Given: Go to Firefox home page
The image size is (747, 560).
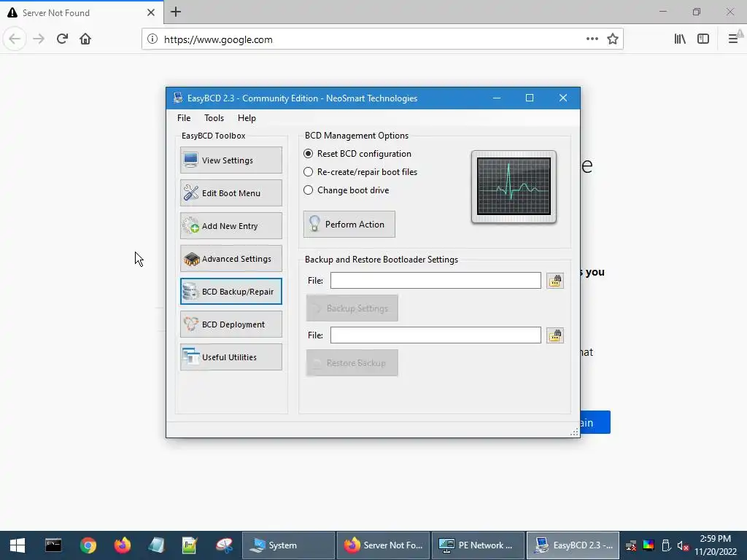Looking at the screenshot, I should 85,39.
